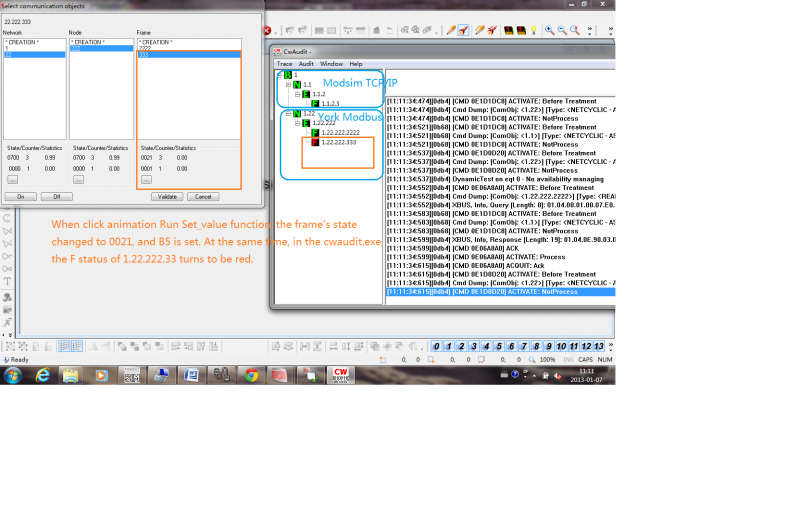Click the zoom reset magnifier icon with red x
Viewport: 800px width, 530px height.
[x=574, y=31]
